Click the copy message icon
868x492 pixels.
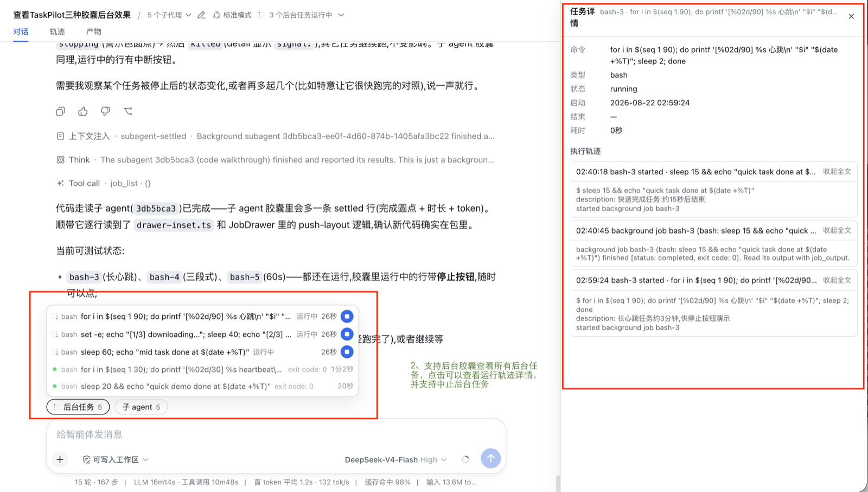click(x=61, y=111)
